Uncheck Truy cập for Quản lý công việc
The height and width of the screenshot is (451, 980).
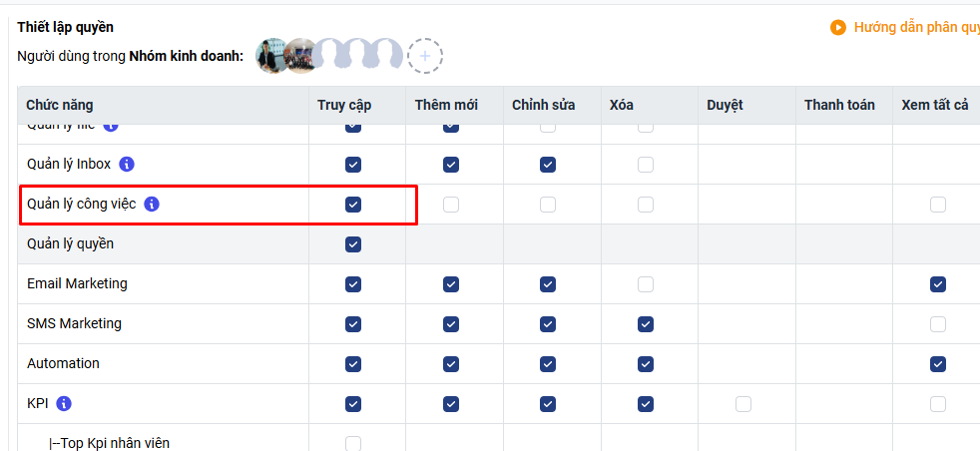(353, 205)
